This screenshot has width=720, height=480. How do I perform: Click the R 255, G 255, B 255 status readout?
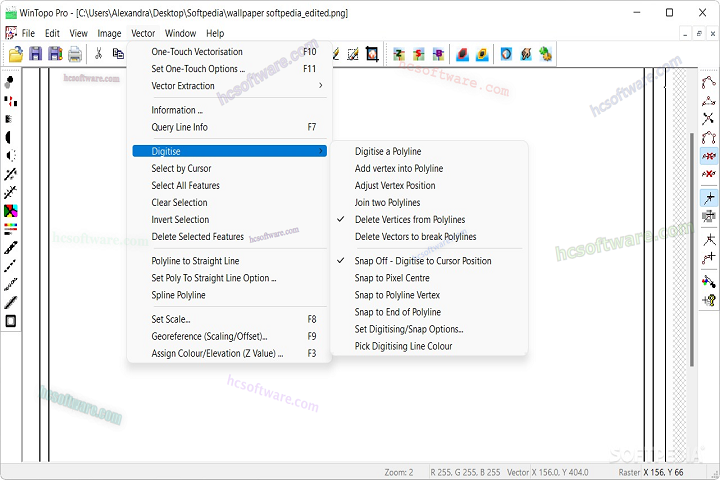pos(465,472)
